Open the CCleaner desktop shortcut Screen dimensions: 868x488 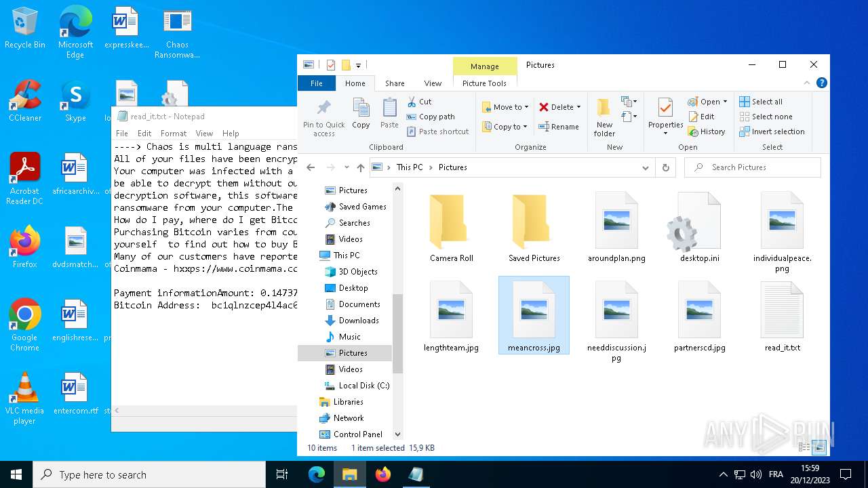coord(24,101)
